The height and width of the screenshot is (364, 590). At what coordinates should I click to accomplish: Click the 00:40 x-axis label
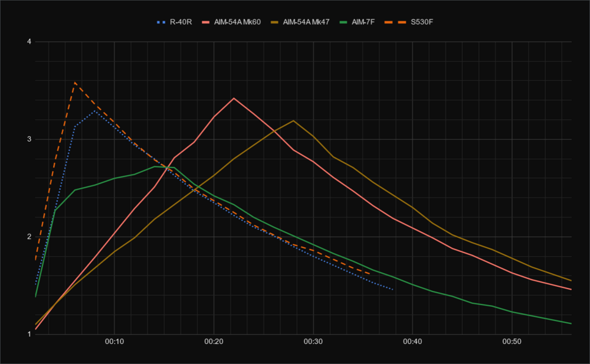click(412, 342)
